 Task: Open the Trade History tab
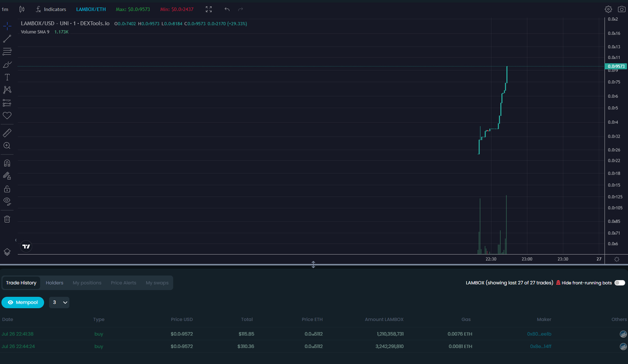[x=21, y=283]
